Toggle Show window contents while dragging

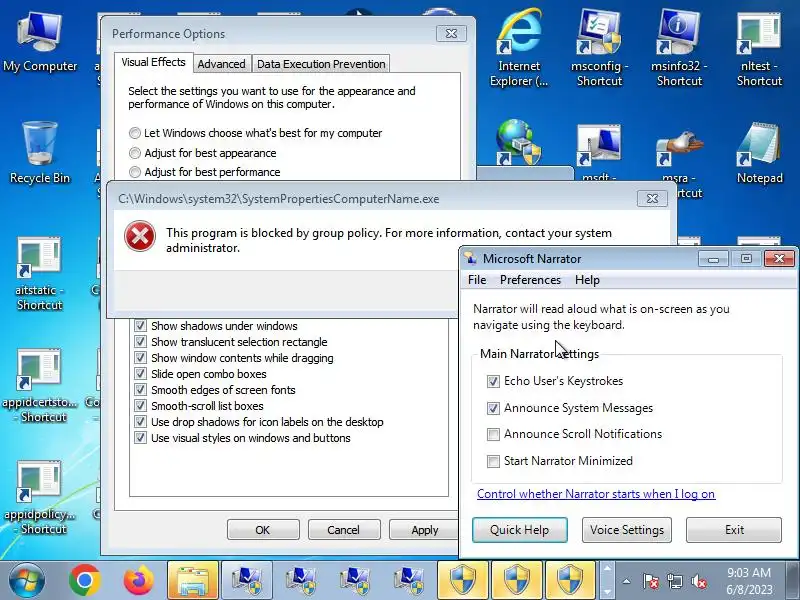pos(140,358)
